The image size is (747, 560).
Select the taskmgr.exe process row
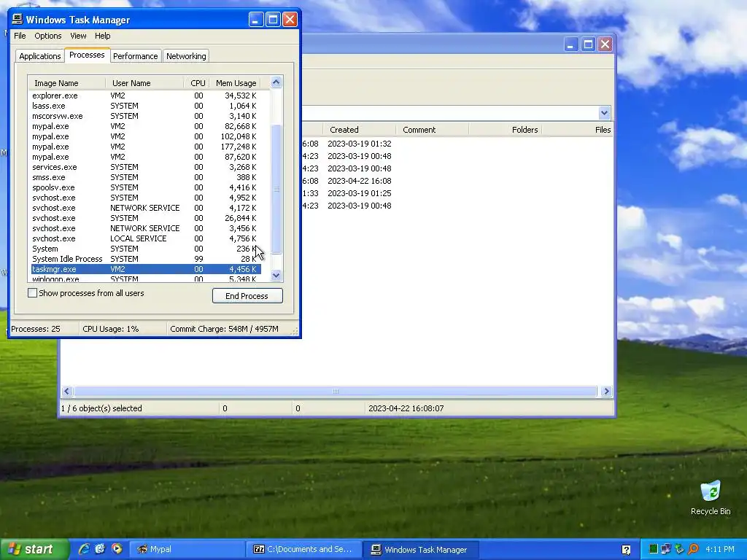(x=145, y=269)
